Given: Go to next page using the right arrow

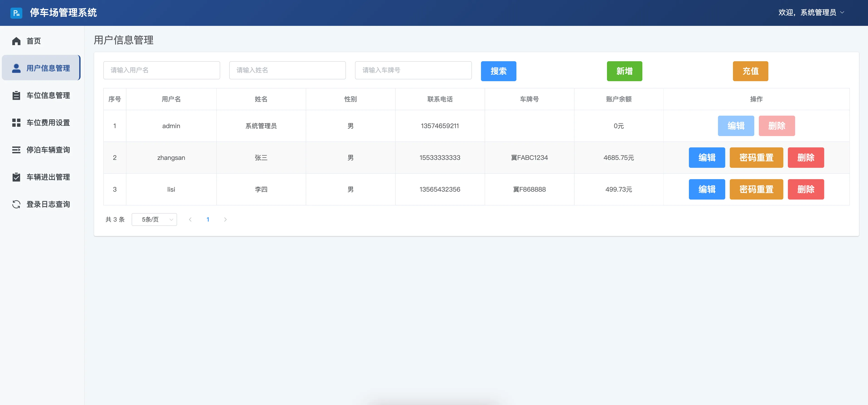Looking at the screenshot, I should pyautogui.click(x=225, y=220).
